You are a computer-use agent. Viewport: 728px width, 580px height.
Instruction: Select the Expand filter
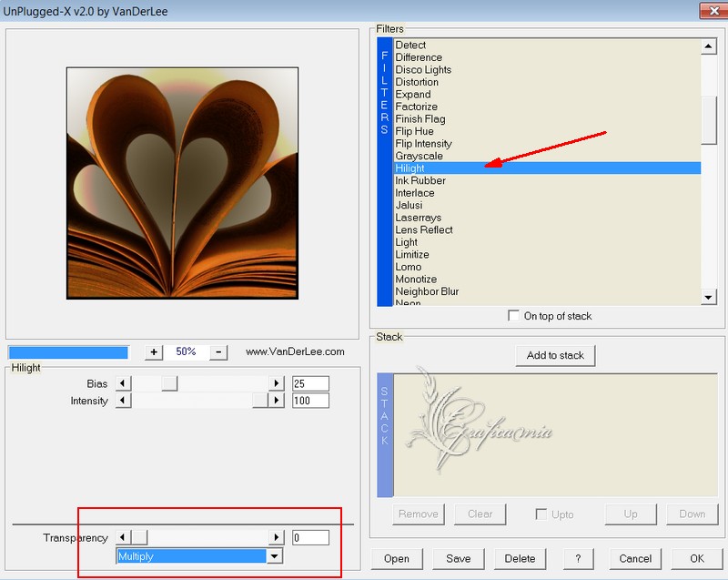547,95
